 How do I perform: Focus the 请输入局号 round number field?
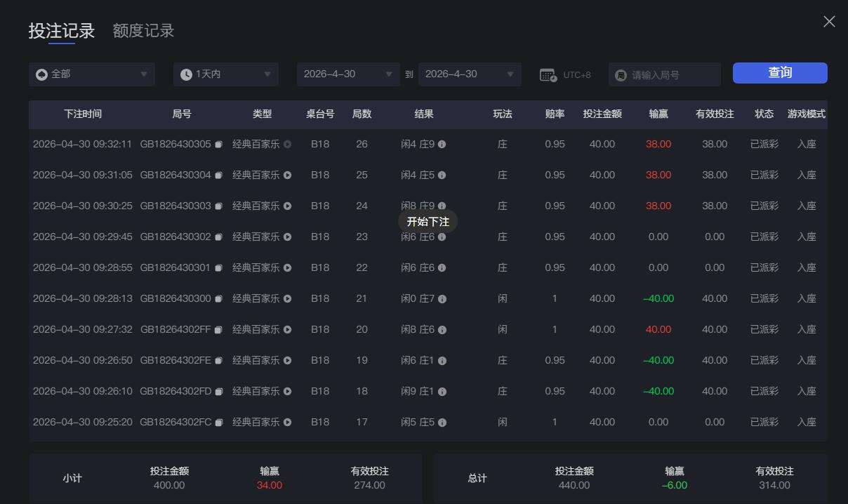[x=665, y=74]
